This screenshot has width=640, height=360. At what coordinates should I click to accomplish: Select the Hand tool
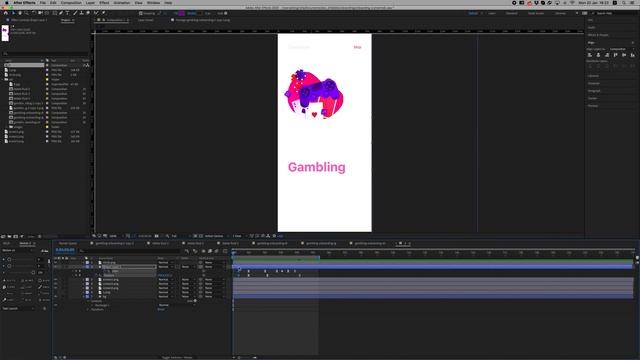pos(20,13)
